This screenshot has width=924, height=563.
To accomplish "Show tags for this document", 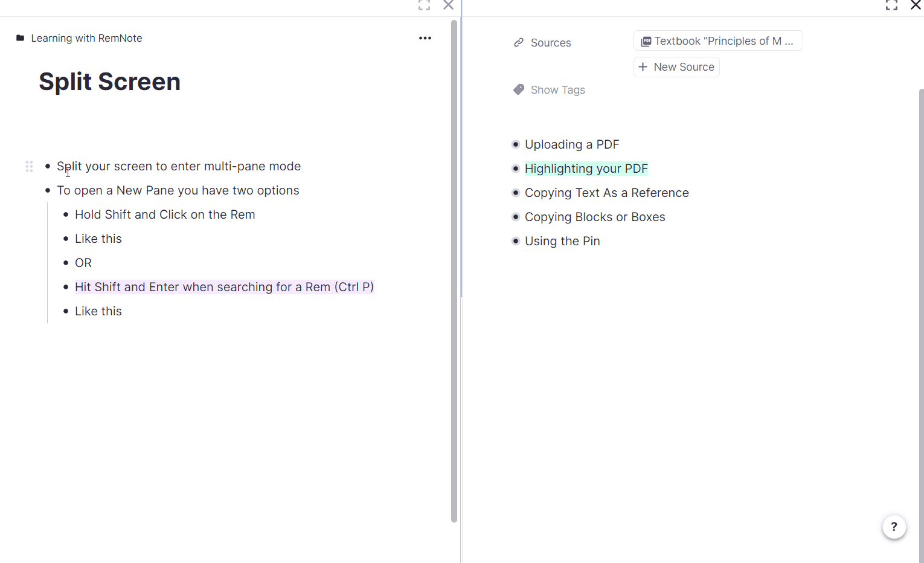I will tap(557, 90).
